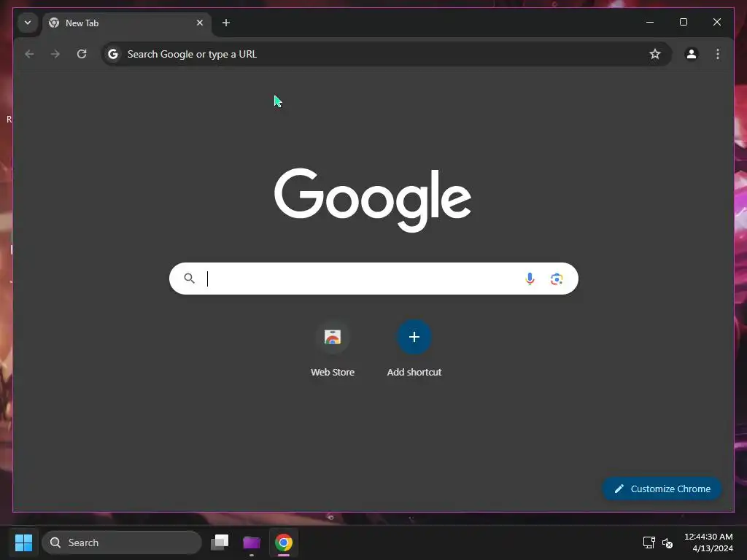Click the taskbar Search box
The width and height of the screenshot is (747, 560).
[122, 542]
